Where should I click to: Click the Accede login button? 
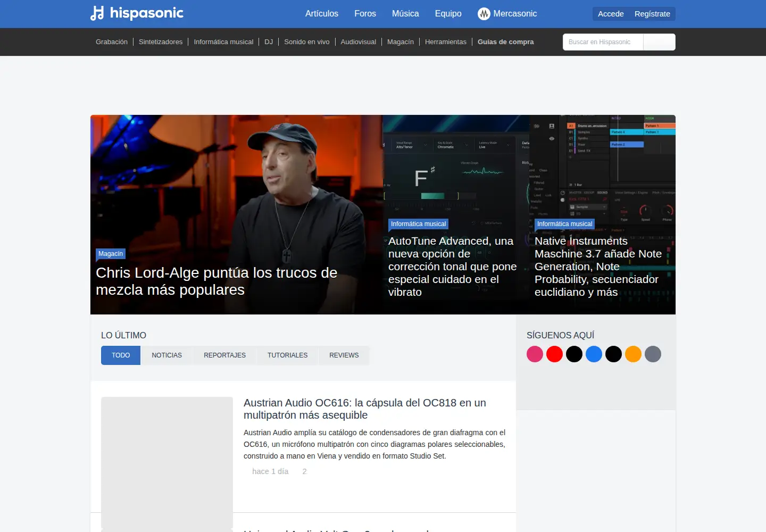click(611, 14)
